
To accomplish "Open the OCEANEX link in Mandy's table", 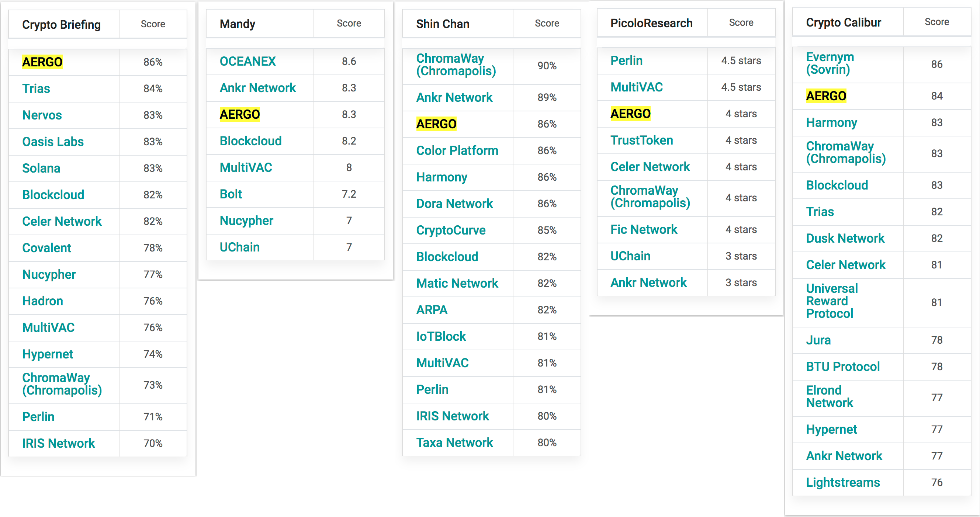I will point(247,61).
